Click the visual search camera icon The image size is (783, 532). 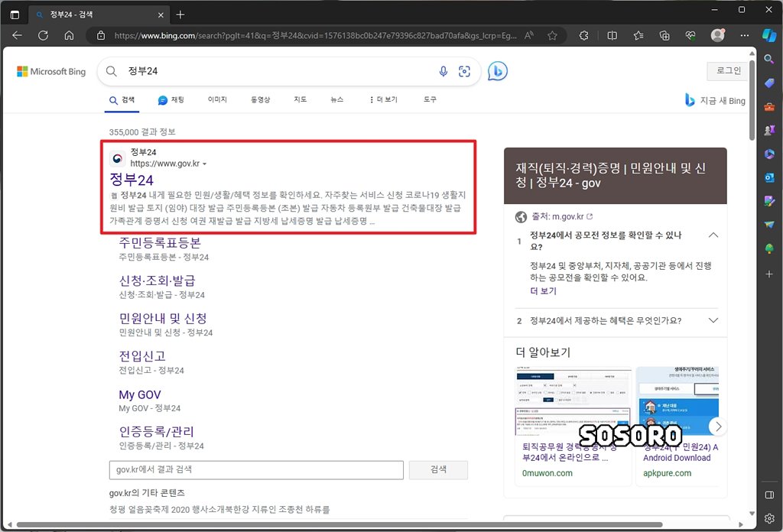pyautogui.click(x=464, y=71)
